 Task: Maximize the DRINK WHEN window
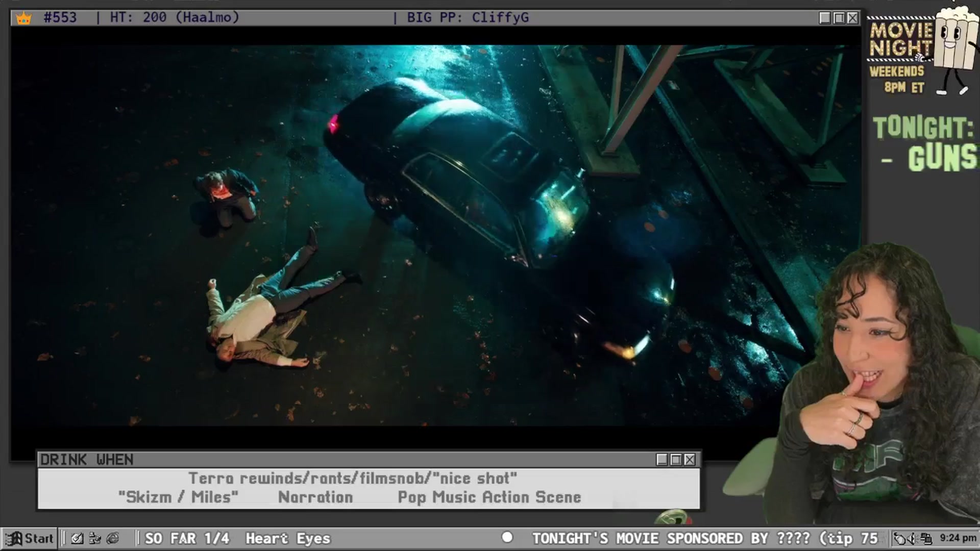[x=676, y=460]
